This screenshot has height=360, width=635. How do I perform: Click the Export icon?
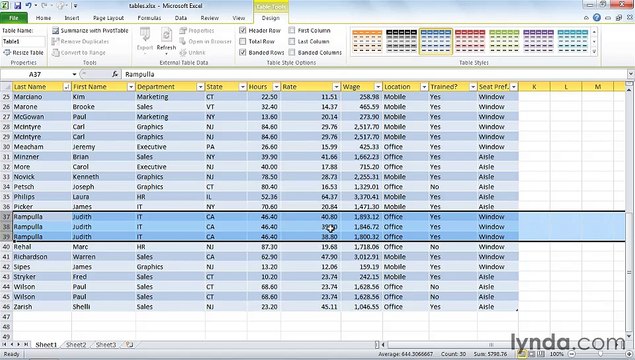click(145, 40)
